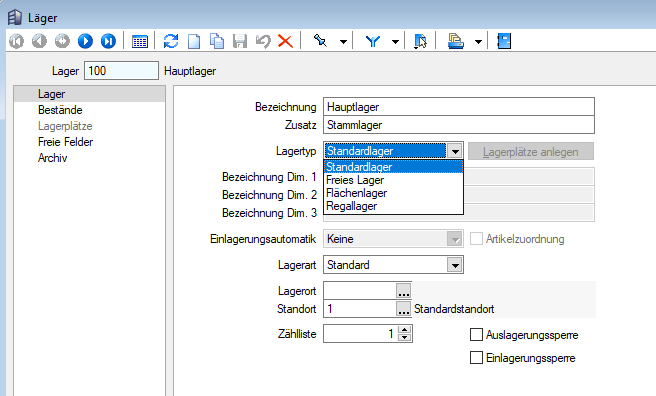
Task: Open dropdown arrow beside print icon
Action: pyautogui.click(x=478, y=42)
